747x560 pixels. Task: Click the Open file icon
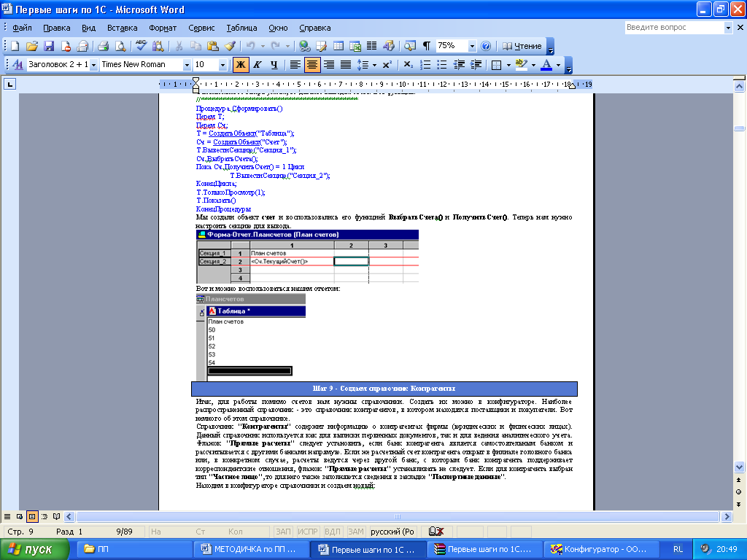coord(31,46)
